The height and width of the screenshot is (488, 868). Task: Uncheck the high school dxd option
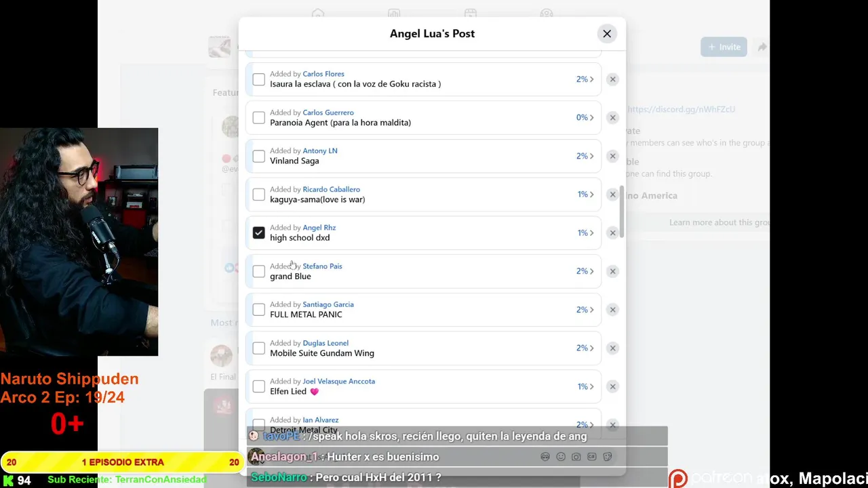click(x=258, y=233)
